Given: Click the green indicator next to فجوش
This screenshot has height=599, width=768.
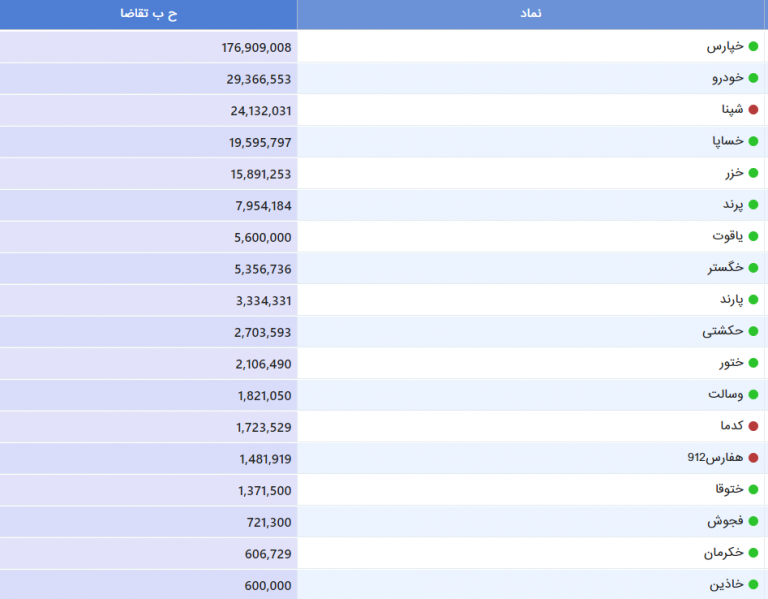Looking at the screenshot, I should pyautogui.click(x=753, y=521).
